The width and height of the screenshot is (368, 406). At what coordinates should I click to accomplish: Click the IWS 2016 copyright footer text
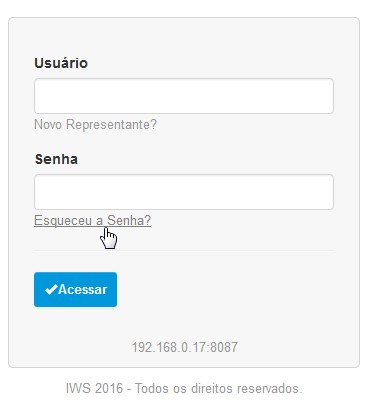184,388
